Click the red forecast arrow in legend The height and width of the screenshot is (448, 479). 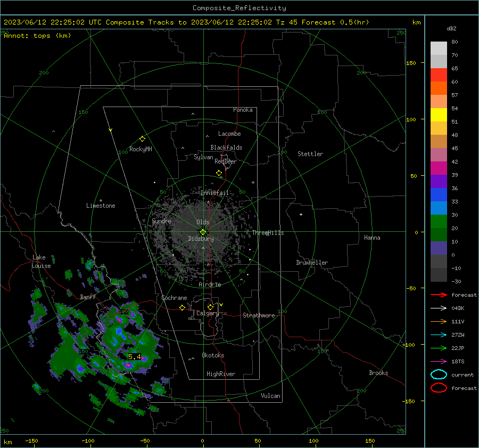pos(439,295)
